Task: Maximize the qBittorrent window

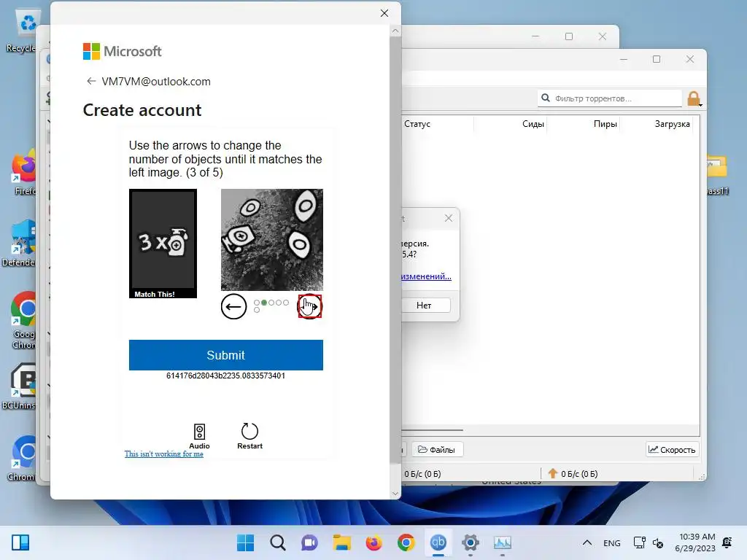Action: click(657, 59)
